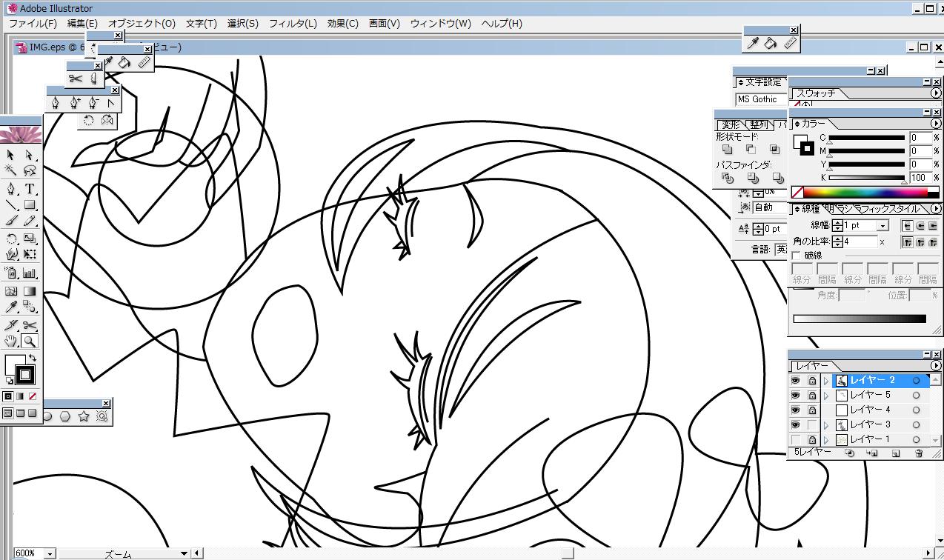The width and height of the screenshot is (944, 560).
Task: Open the Layers panel flyout menu
Action: click(x=936, y=366)
